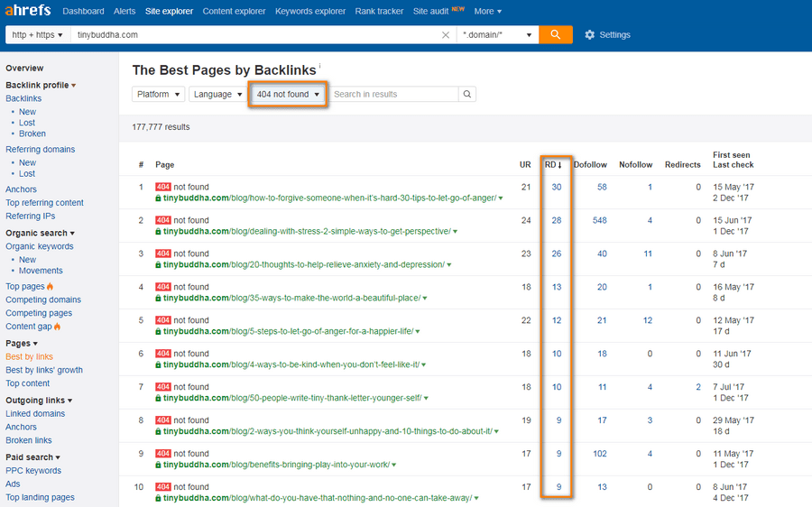Open Best by links' growth
The height and width of the screenshot is (507, 812).
pos(44,370)
